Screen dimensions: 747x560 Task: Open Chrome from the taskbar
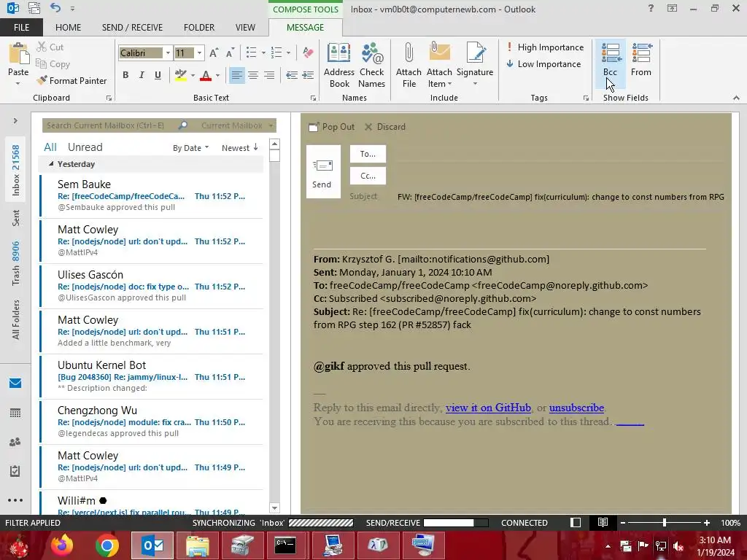107,545
